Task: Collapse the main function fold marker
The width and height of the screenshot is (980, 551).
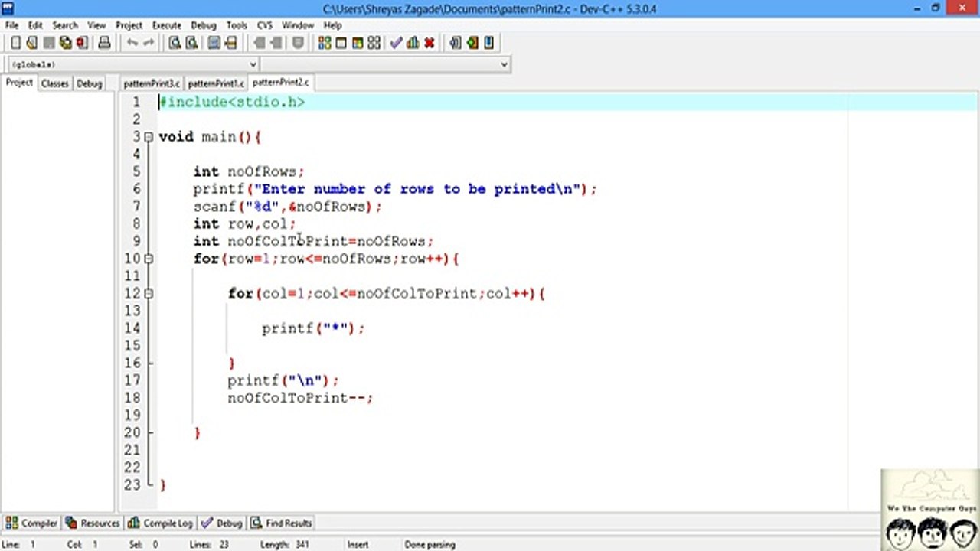Action: pyautogui.click(x=149, y=137)
